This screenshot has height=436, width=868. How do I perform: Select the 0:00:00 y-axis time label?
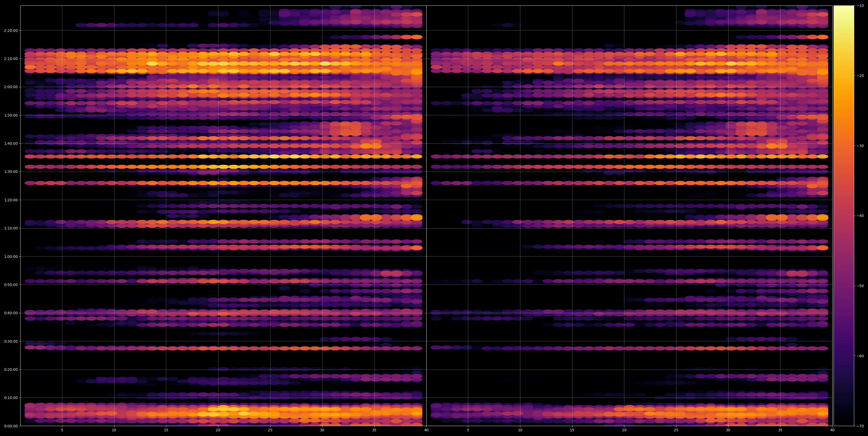[x=11, y=426]
